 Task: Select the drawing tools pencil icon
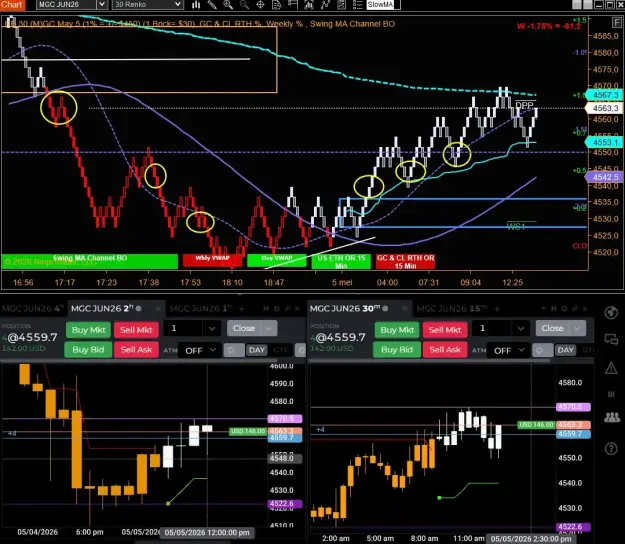click(212, 5)
